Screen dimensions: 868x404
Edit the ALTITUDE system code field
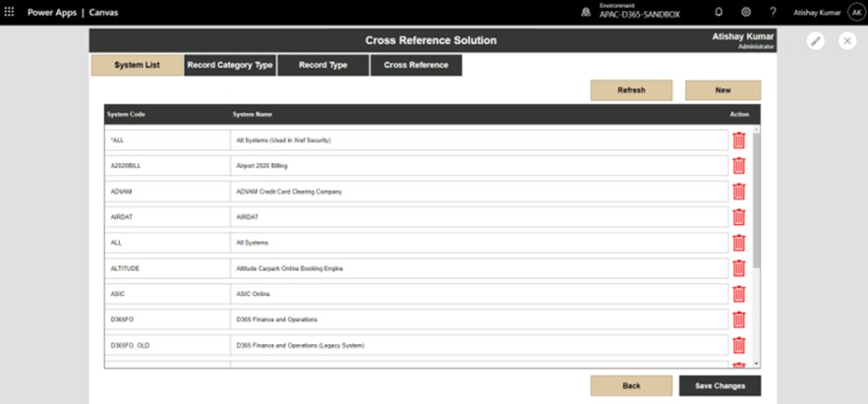pos(167,268)
